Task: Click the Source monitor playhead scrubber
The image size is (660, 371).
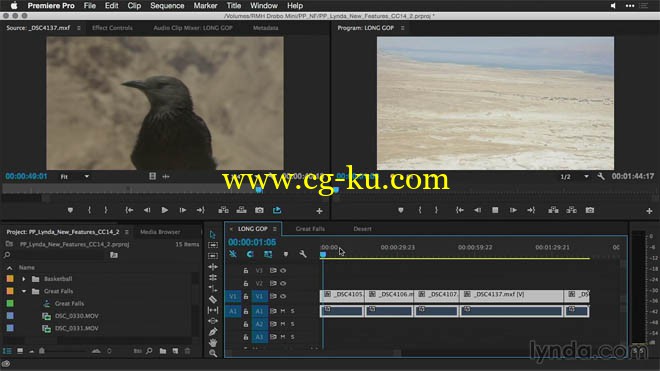Action: [259, 190]
